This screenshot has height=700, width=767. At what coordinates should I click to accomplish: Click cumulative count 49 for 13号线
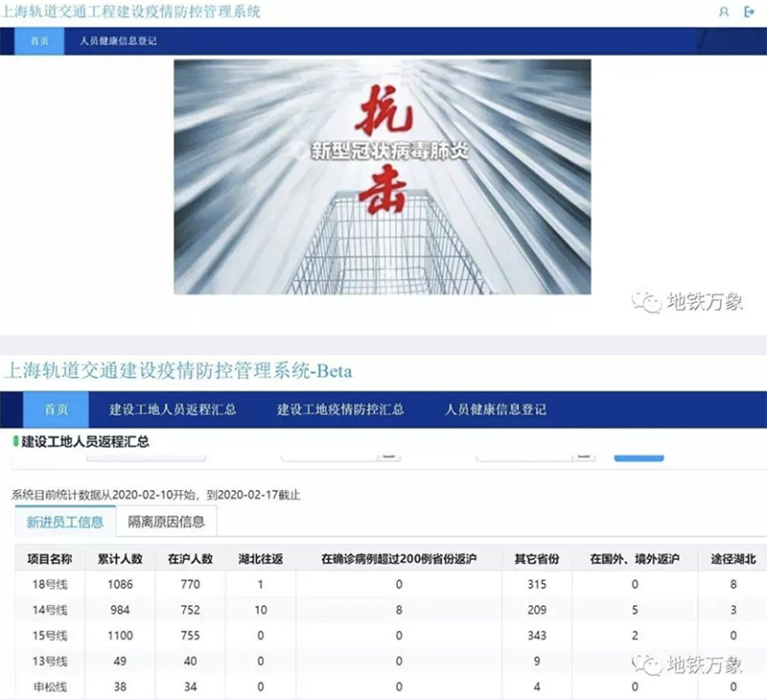tap(120, 662)
